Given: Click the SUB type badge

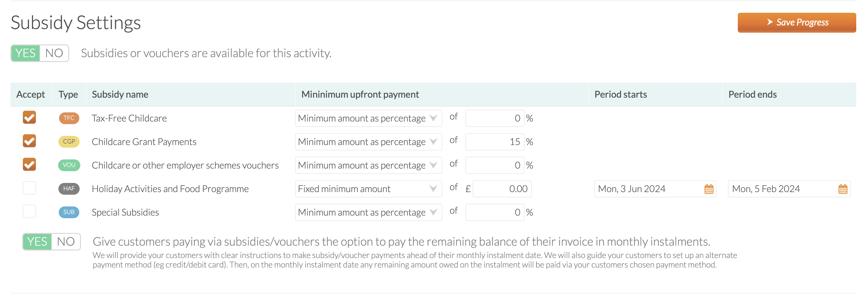Looking at the screenshot, I should click(69, 212).
